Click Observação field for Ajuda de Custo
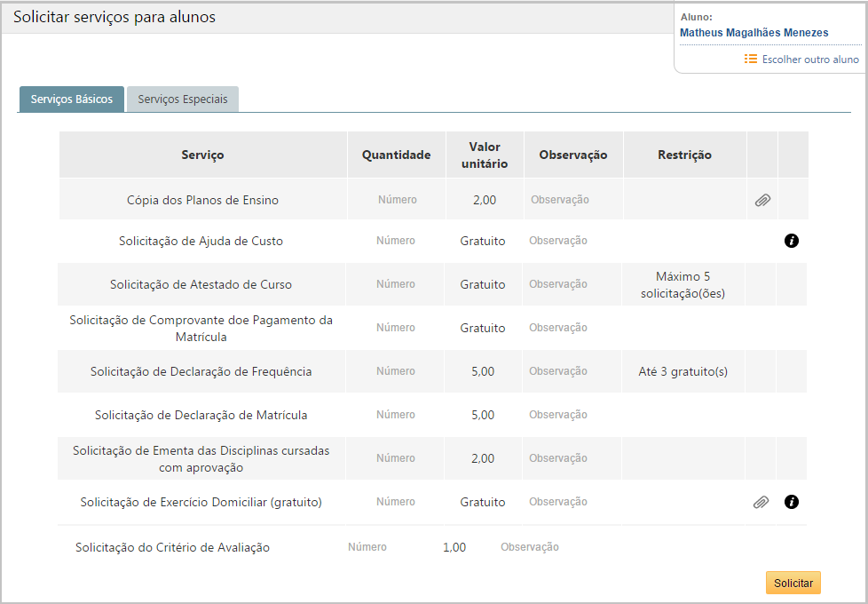Screen dimensions: 868x604 tap(558, 241)
